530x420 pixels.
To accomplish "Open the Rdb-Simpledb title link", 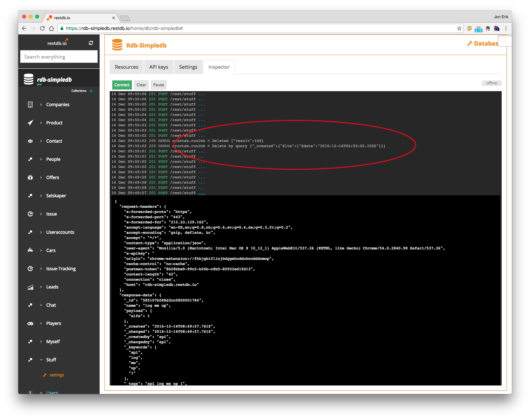I will pyautogui.click(x=146, y=45).
